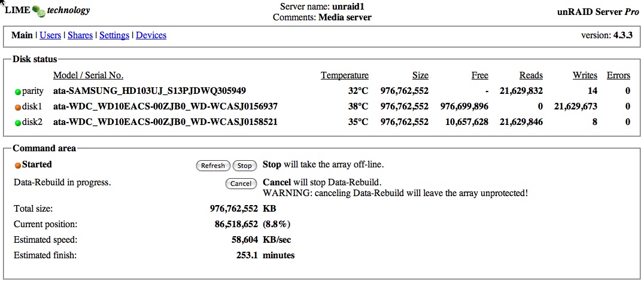The image size is (644, 284).
Task: Click the Started status text
Action: click(37, 164)
